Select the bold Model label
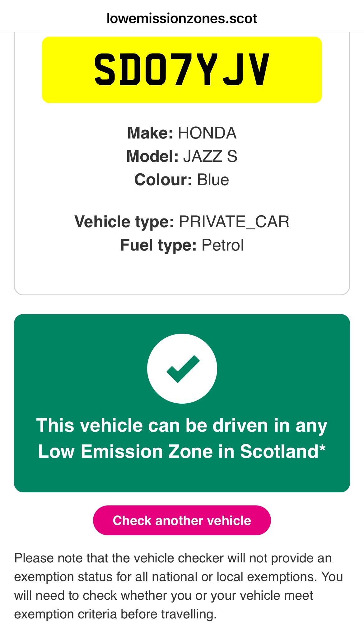This screenshot has height=629, width=364. [152, 156]
